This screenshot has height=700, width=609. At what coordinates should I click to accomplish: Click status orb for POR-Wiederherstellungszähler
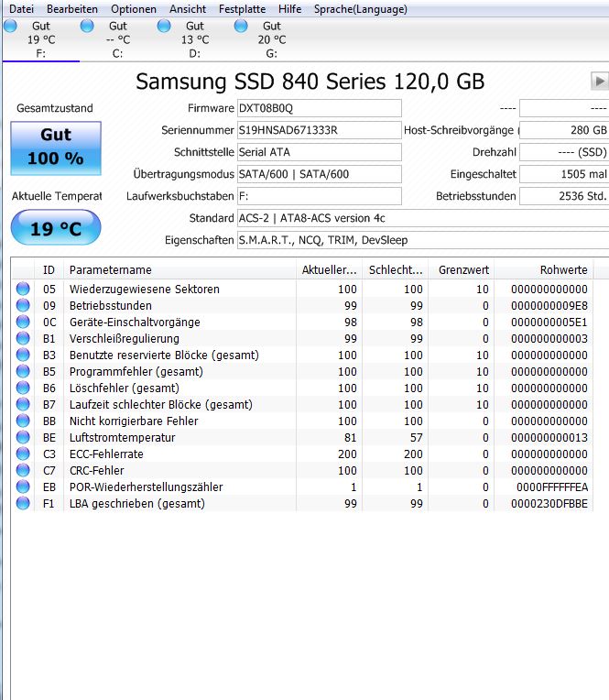pos(23,487)
